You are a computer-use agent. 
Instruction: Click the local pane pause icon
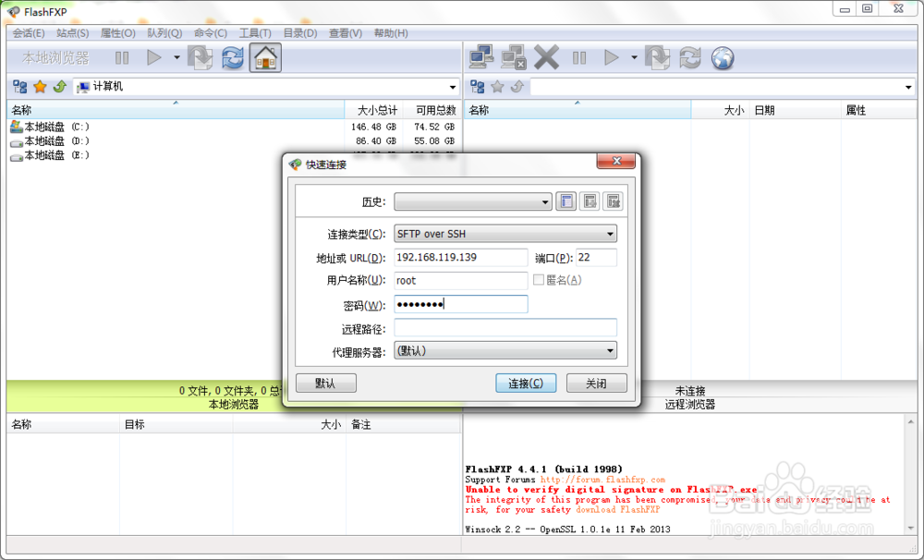(122, 58)
